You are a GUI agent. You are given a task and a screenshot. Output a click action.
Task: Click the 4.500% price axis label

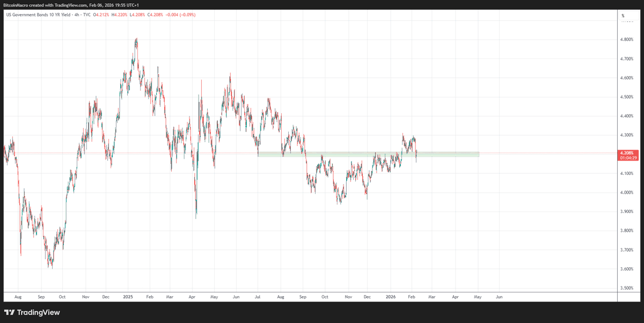[628, 97]
